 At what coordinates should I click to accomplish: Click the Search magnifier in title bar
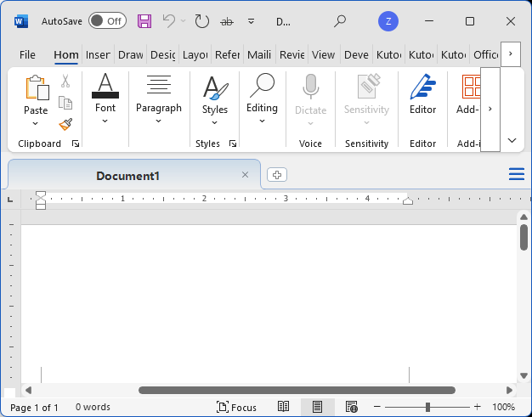[x=340, y=20]
